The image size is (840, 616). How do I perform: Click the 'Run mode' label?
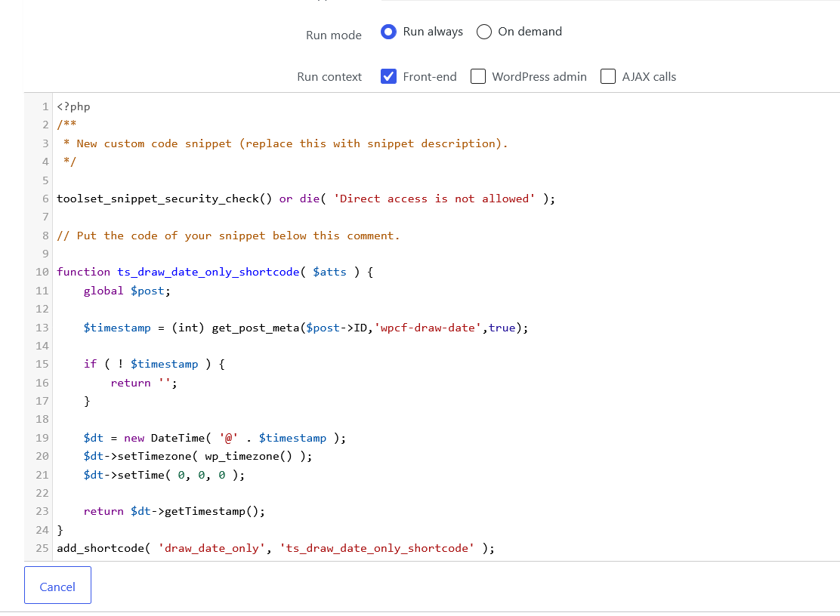click(334, 35)
